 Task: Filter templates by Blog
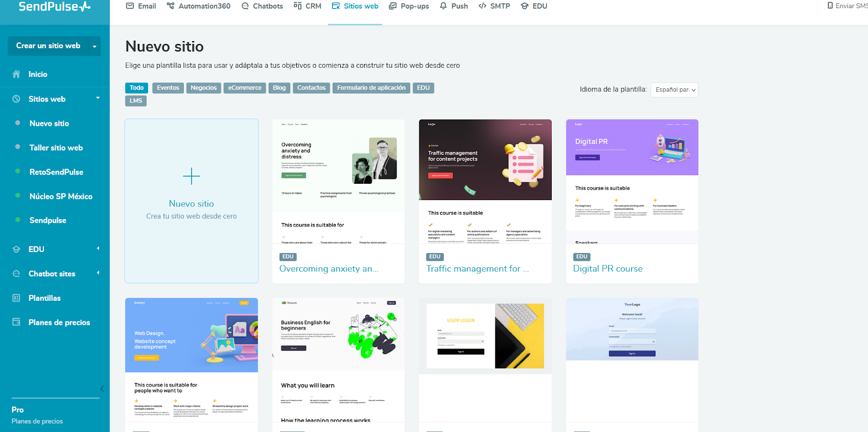coord(279,88)
